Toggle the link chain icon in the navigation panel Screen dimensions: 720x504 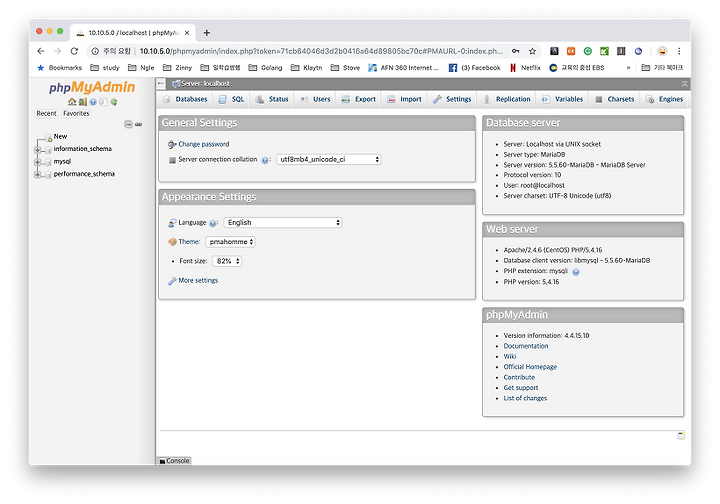tap(138, 124)
